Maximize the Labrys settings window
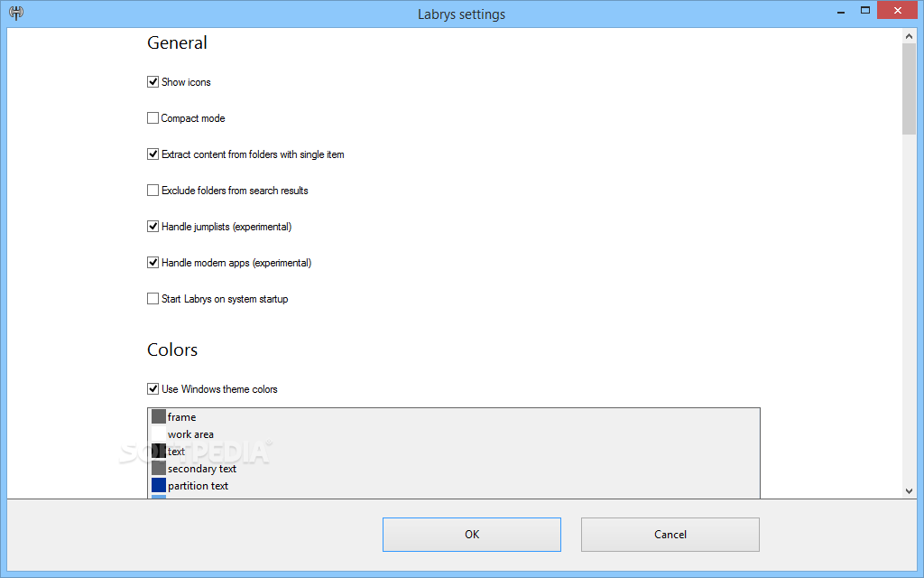The image size is (924, 578). (x=865, y=10)
